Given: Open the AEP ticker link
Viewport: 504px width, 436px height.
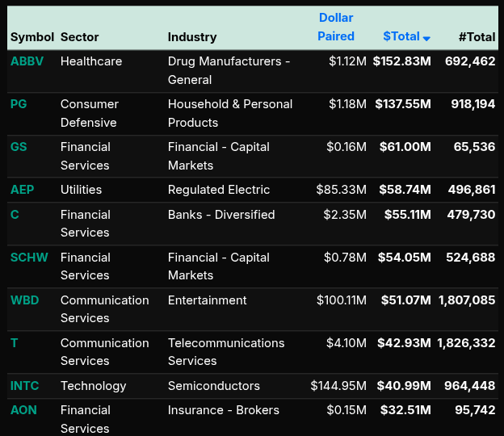Looking at the screenshot, I should 22,190.
